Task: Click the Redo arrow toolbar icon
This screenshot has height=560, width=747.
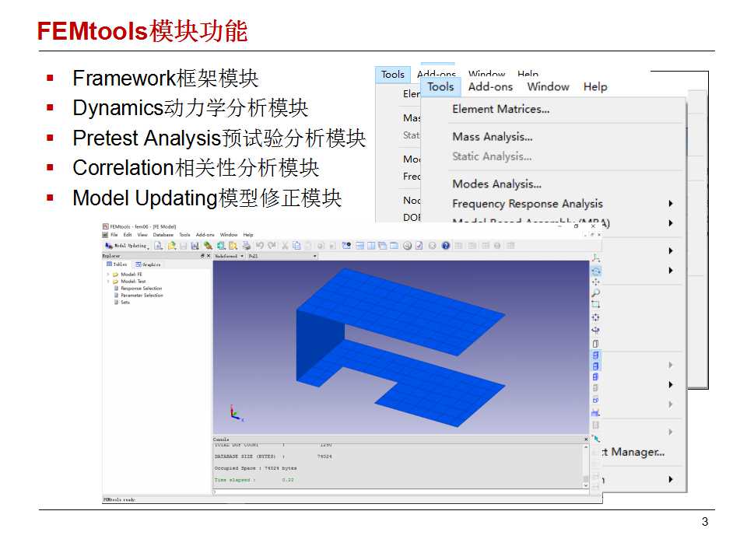Action: point(272,246)
